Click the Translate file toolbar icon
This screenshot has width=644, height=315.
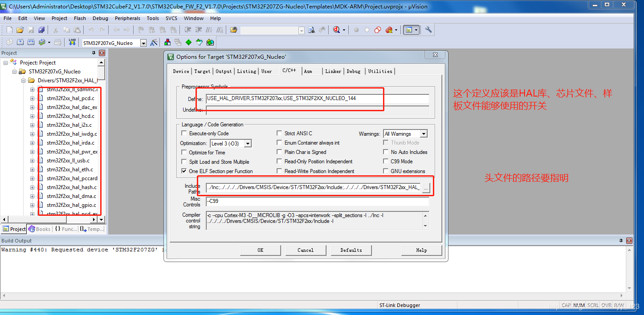[x=9, y=42]
